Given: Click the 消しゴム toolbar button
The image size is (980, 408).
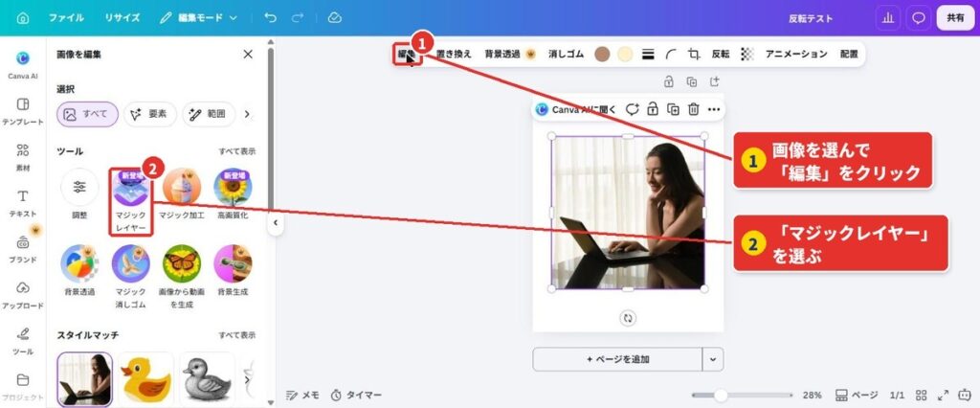Looking at the screenshot, I should pyautogui.click(x=567, y=54).
